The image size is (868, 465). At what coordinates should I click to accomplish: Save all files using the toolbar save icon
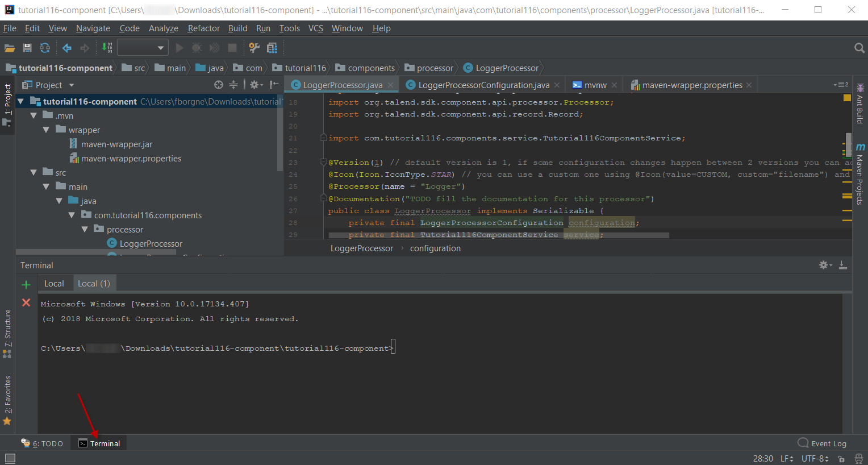pos(27,48)
